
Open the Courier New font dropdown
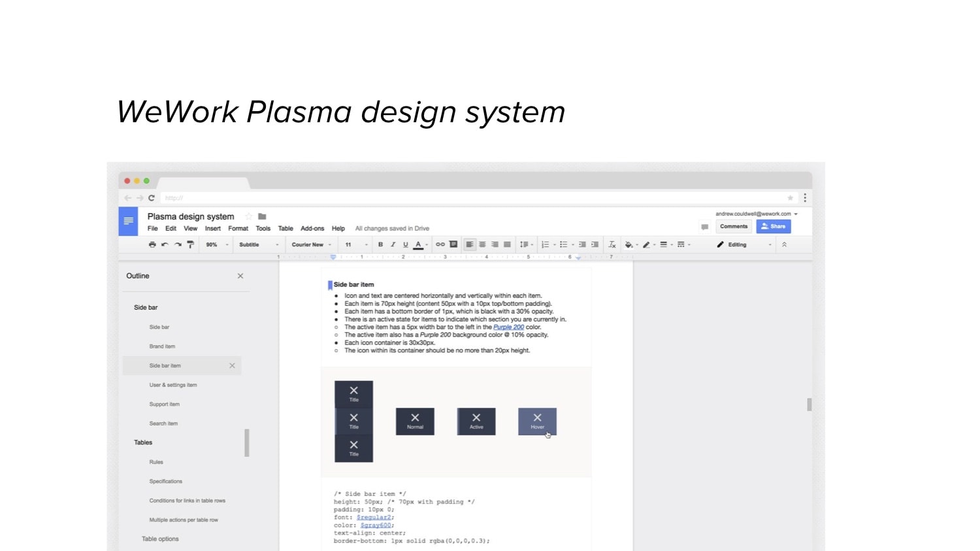[312, 244]
